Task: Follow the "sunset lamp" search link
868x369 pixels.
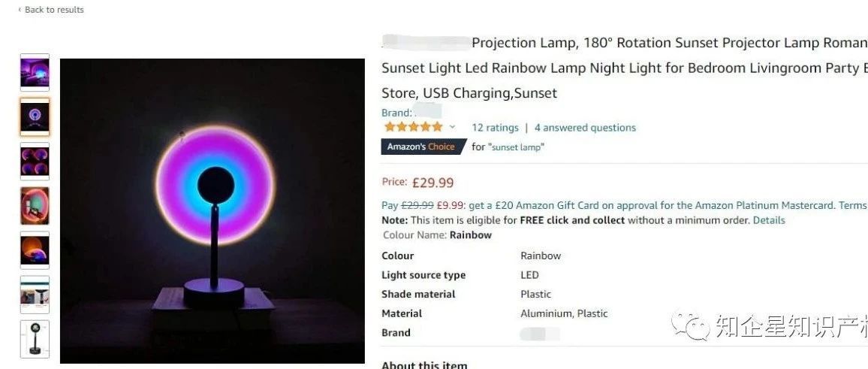Action: 516,147
